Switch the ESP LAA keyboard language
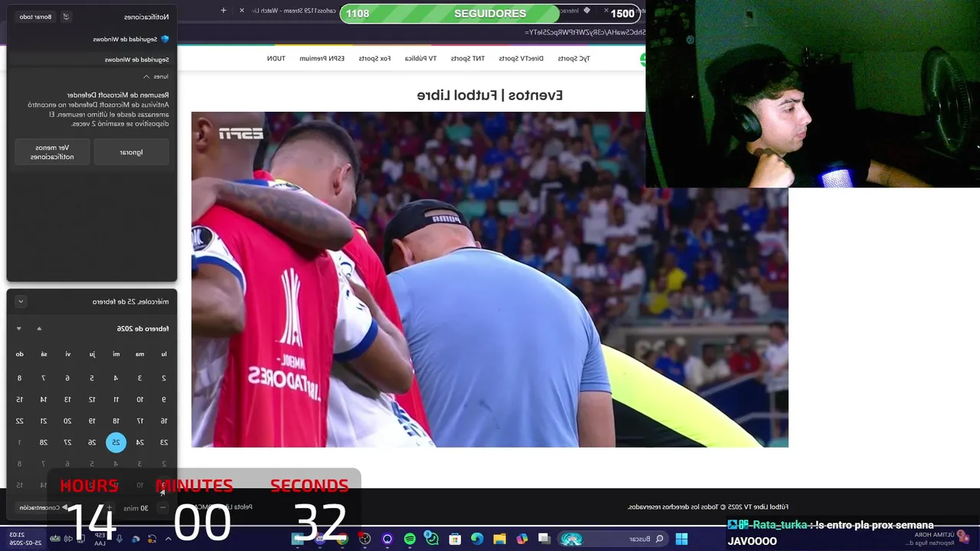This screenshot has width=980, height=551. click(x=100, y=539)
